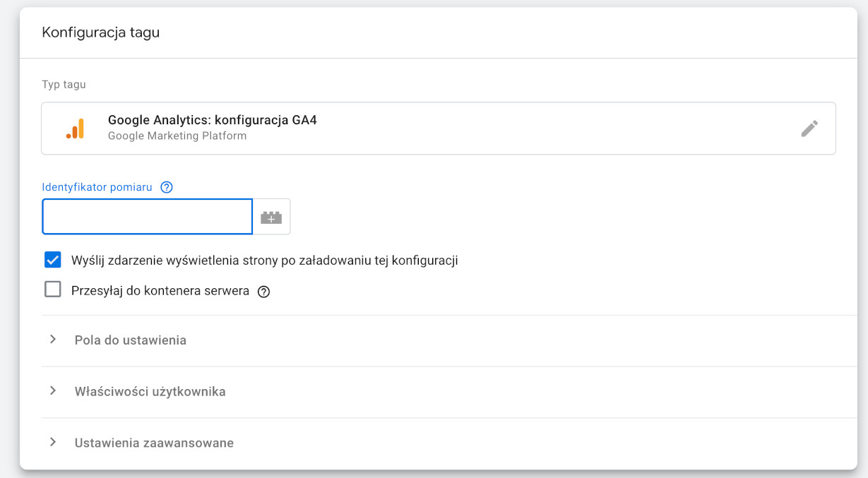868x478 pixels.
Task: Expand Właściwości użytkownika section
Action: point(449,391)
